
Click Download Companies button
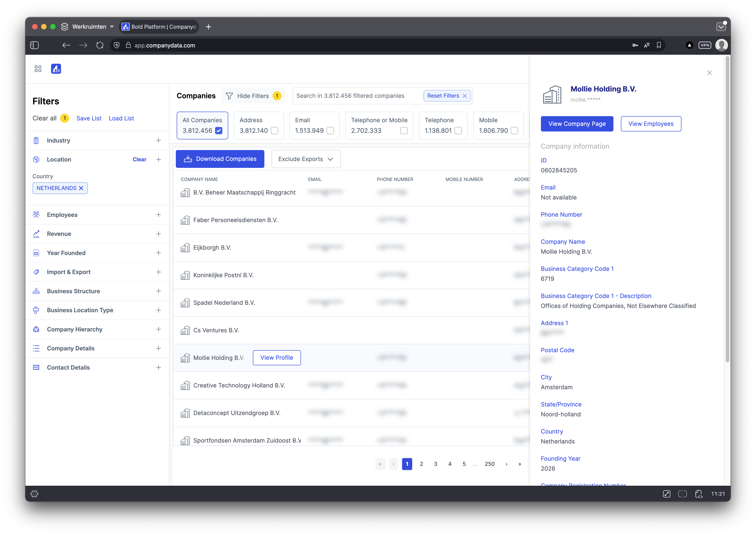coord(220,159)
